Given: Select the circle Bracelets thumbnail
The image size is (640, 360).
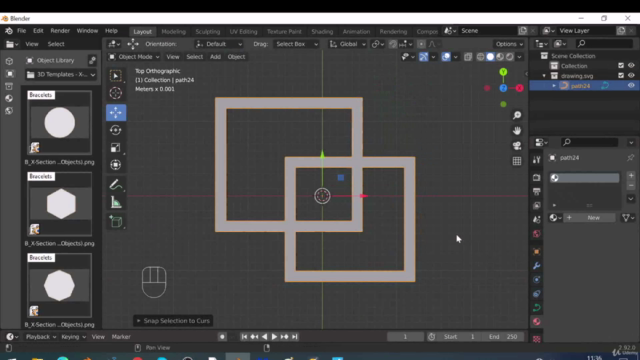Looking at the screenshot, I should (x=60, y=123).
